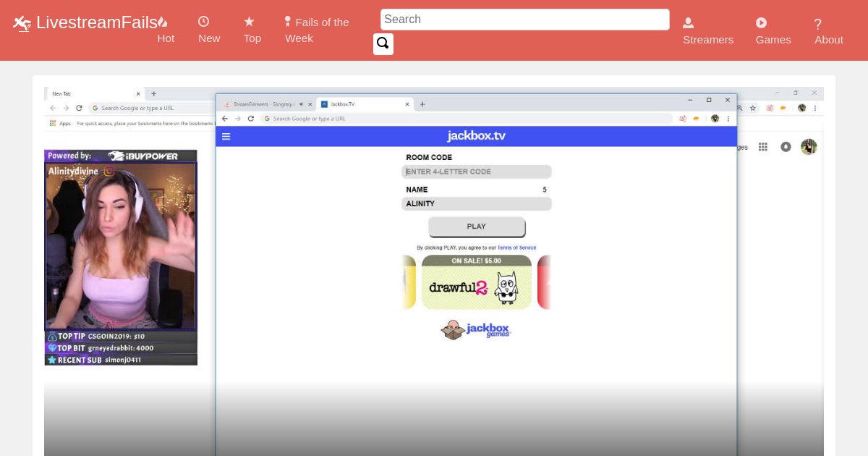868x456 pixels.
Task: Close the Jackbox.TV tab
Action: point(407,104)
